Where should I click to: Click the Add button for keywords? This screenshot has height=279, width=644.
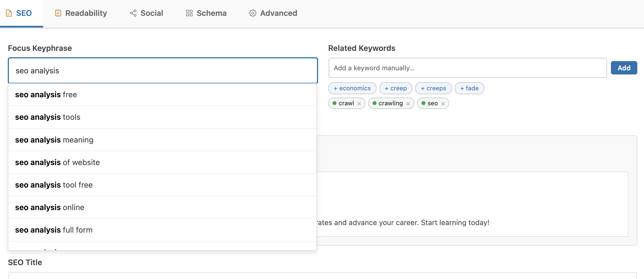tap(624, 68)
